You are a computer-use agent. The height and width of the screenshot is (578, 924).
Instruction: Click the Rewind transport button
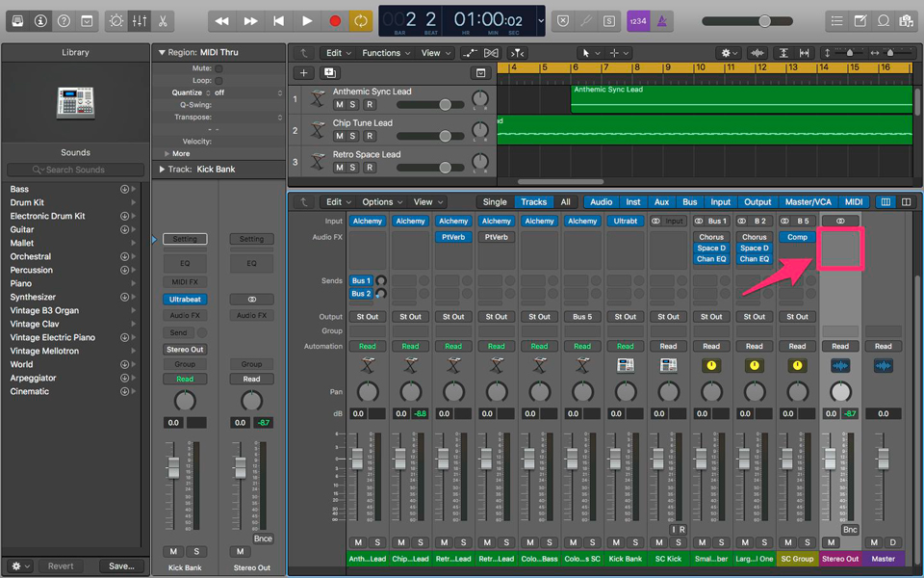[x=222, y=21]
